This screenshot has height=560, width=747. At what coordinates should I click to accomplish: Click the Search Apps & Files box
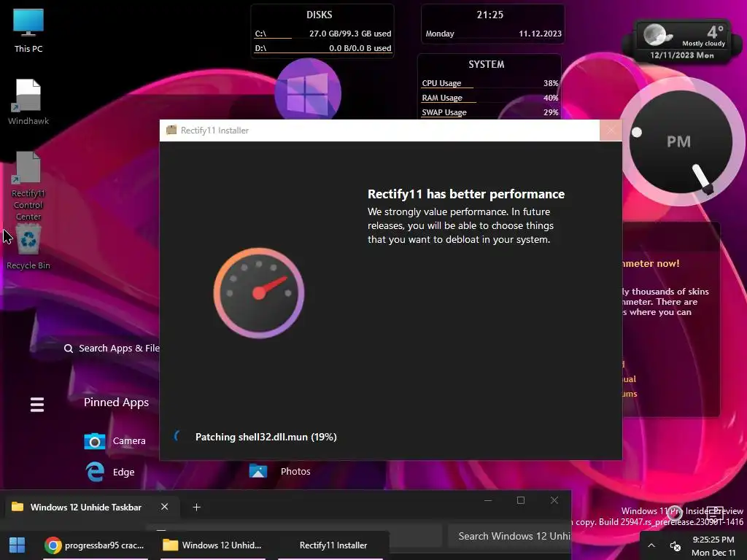[112, 348]
